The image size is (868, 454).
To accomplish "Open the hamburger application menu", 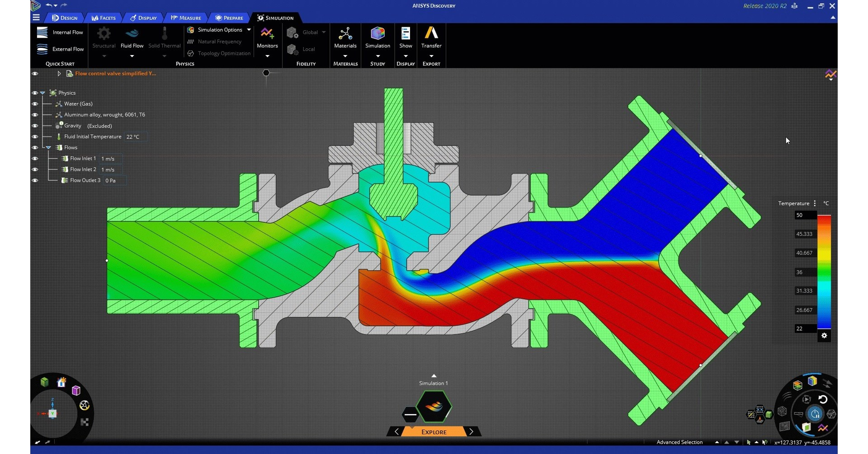I will pyautogui.click(x=36, y=18).
